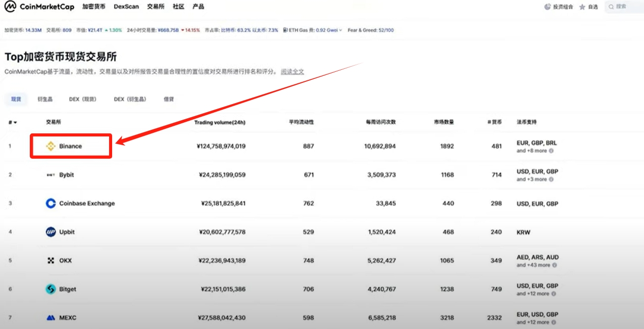Click the MEXC logo icon
This screenshot has width=644, height=329.
tap(51, 318)
